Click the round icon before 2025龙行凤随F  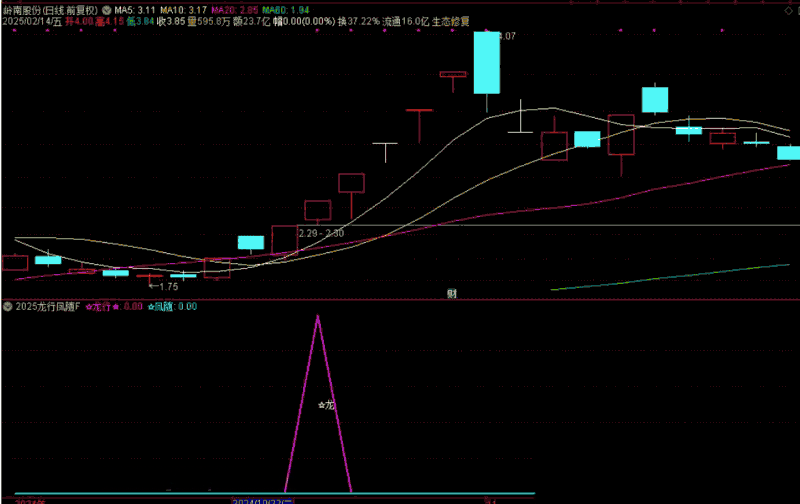8,307
